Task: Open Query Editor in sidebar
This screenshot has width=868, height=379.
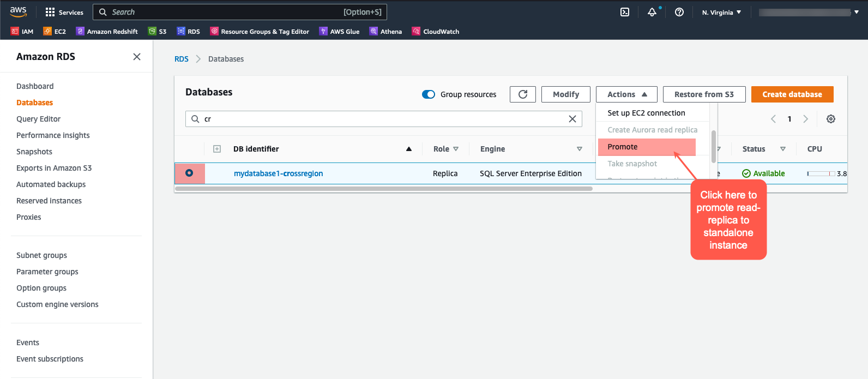Action: pos(38,119)
